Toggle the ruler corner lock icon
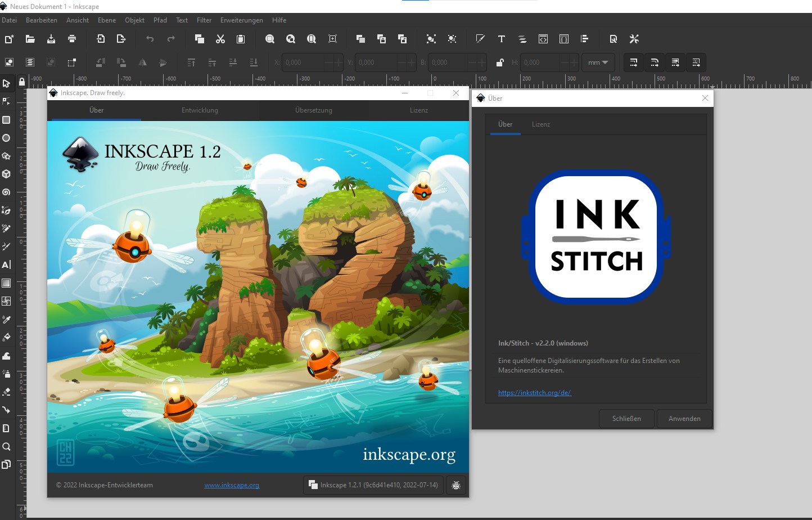Viewport: 812px width, 520px height. coord(21,82)
